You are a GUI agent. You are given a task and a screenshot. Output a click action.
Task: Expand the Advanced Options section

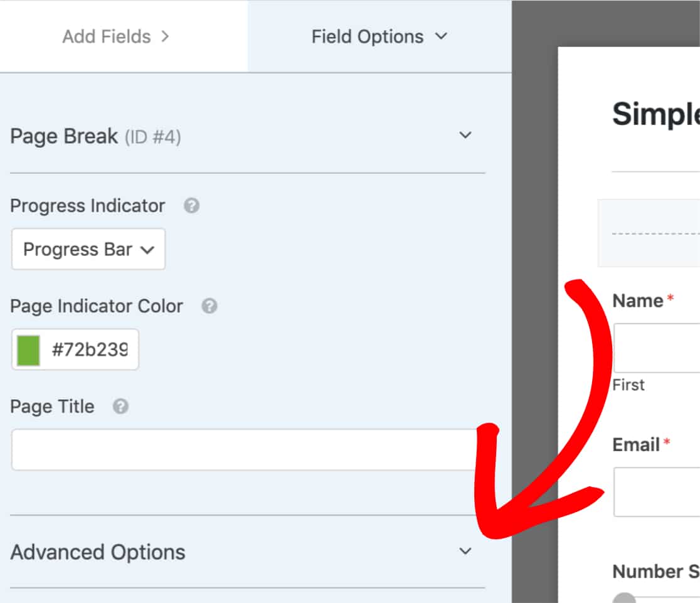coord(97,552)
